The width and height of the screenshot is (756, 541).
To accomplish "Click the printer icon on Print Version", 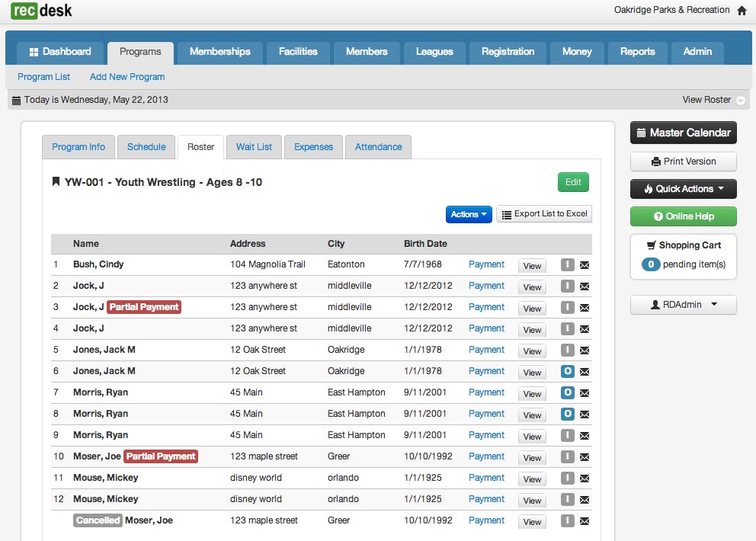I will [656, 161].
